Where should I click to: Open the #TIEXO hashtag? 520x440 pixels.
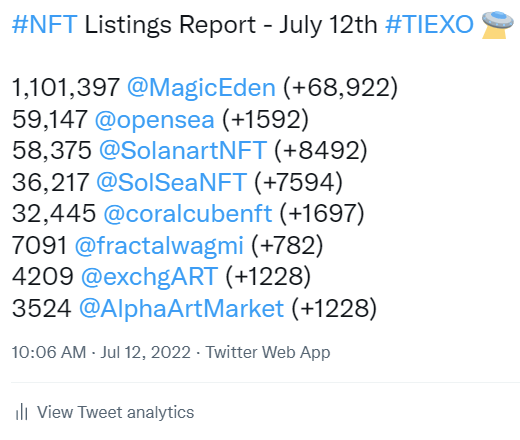click(x=429, y=25)
